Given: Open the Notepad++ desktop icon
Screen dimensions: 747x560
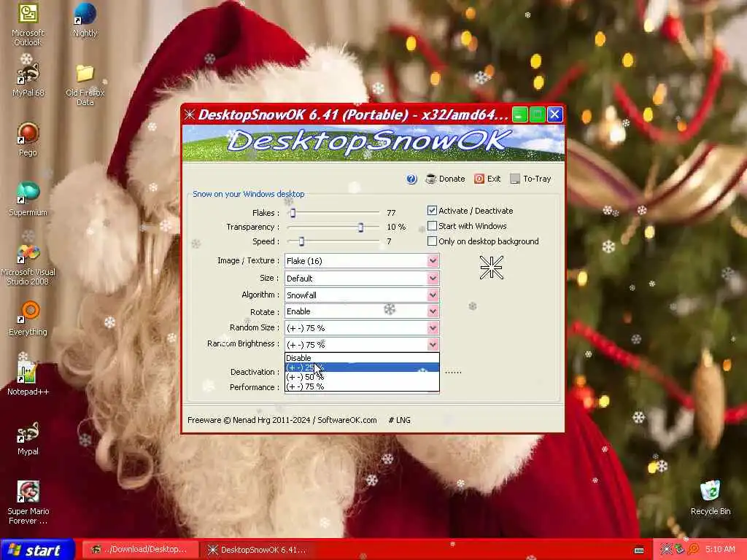Looking at the screenshot, I should point(28,378).
